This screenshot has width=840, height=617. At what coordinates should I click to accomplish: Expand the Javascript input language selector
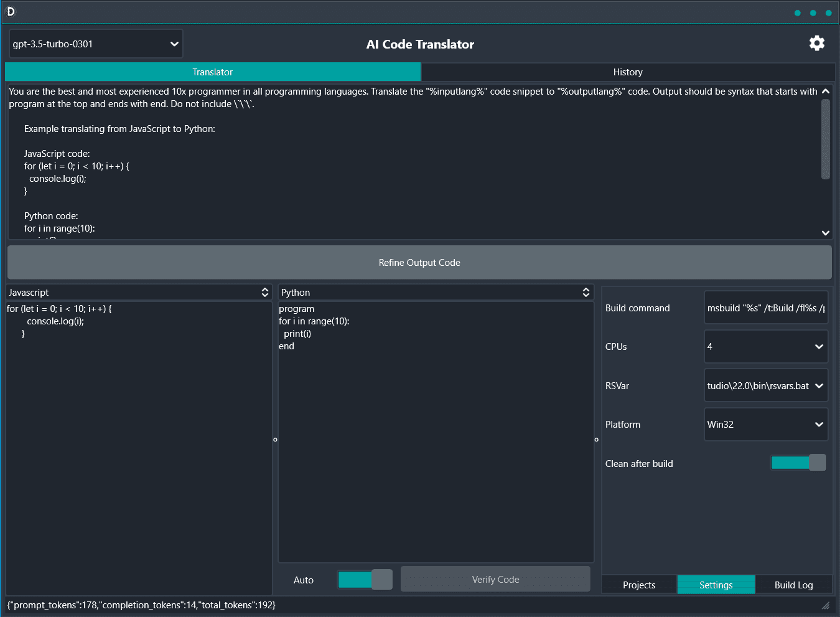tap(139, 293)
